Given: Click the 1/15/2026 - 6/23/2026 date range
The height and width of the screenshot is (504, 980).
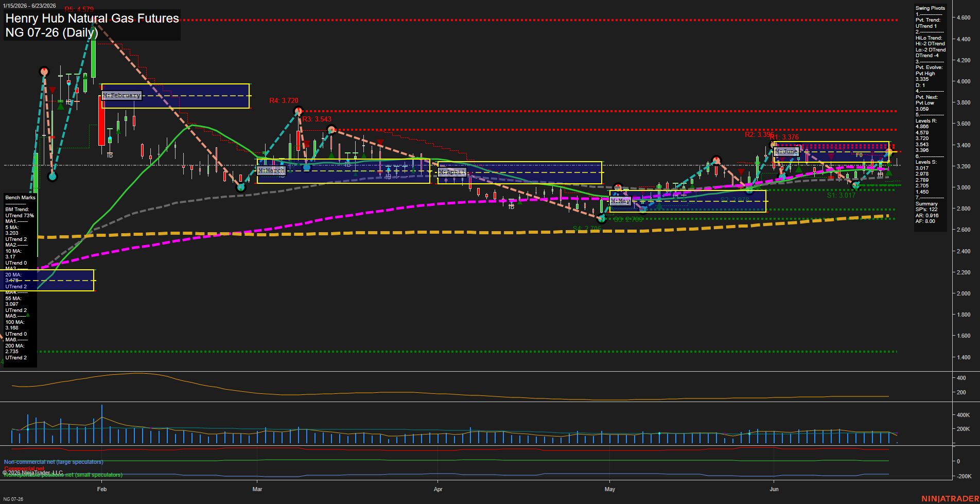Looking at the screenshot, I should point(29,6).
